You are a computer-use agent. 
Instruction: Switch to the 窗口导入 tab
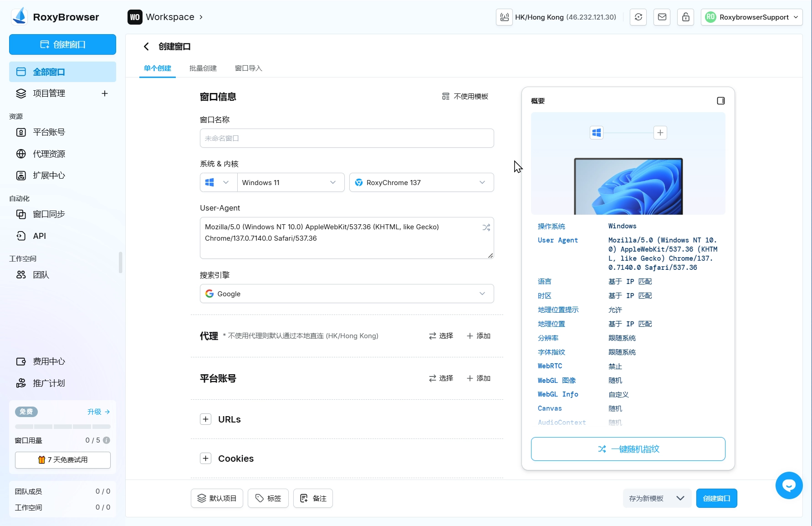[x=248, y=68]
